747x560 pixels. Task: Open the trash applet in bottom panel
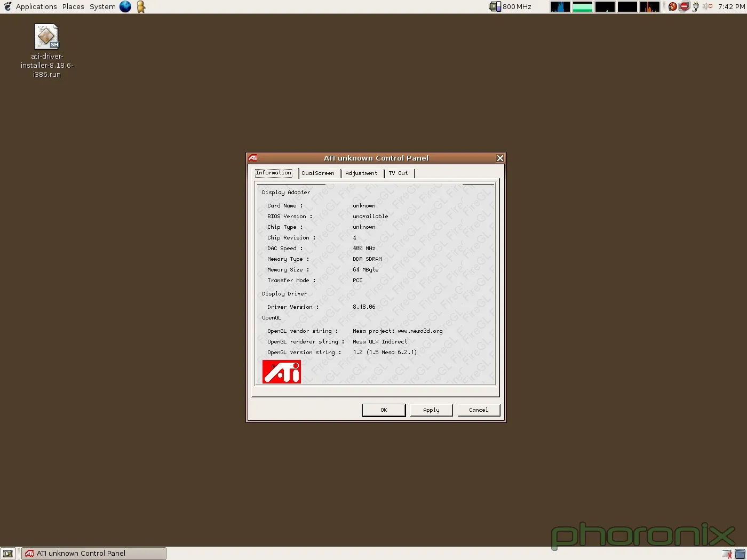[740, 554]
